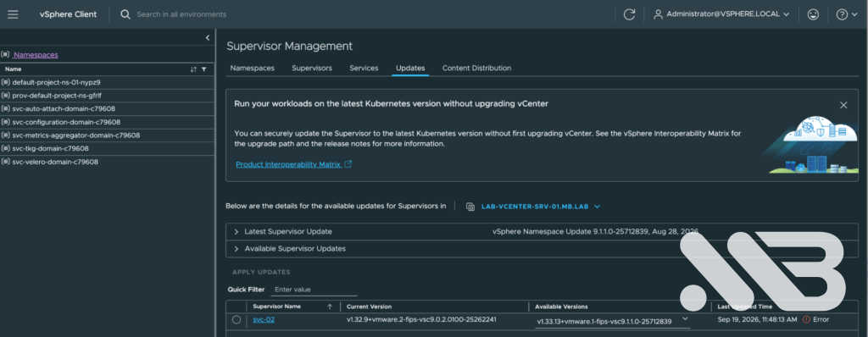The image size is (868, 337).
Task: Click the Namespaces link in sidebar
Action: click(x=36, y=55)
